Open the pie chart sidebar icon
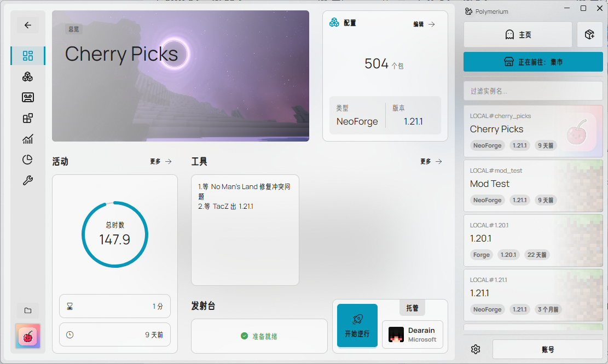 tap(28, 160)
